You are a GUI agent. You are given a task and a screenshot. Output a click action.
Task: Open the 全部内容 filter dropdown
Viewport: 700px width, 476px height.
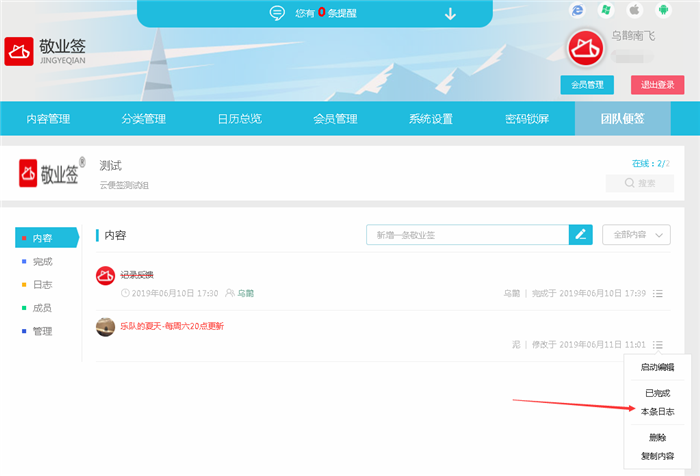click(636, 235)
